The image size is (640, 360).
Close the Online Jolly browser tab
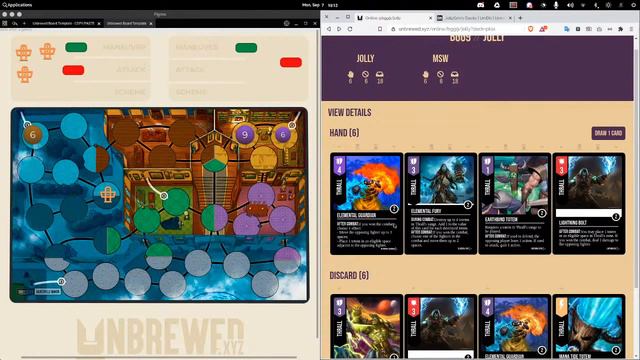(x=430, y=18)
